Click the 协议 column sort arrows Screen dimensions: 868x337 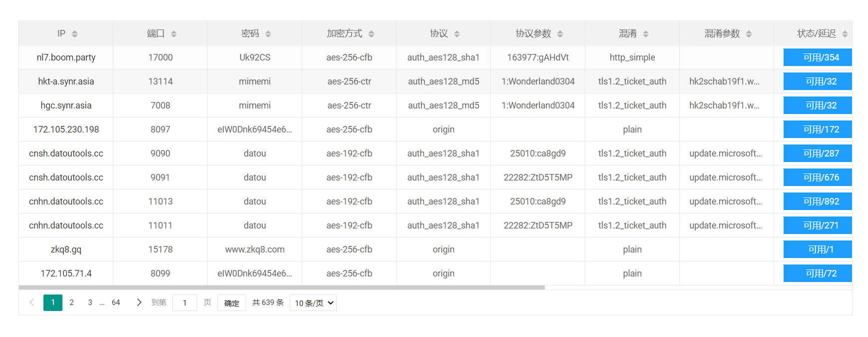tap(457, 34)
